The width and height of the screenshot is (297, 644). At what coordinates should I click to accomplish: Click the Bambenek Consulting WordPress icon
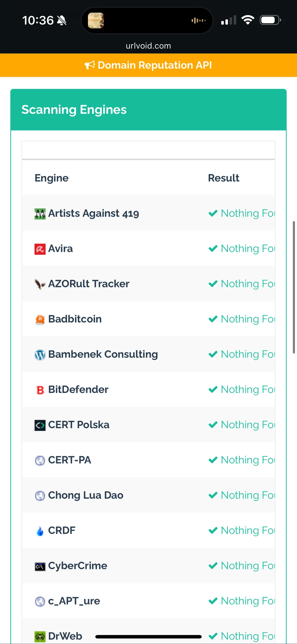pyautogui.click(x=40, y=355)
